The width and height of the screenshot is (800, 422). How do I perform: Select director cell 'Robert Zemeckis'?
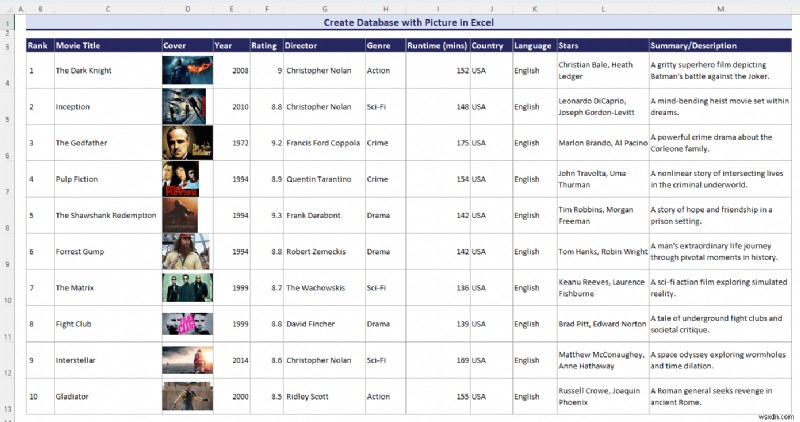[324, 252]
